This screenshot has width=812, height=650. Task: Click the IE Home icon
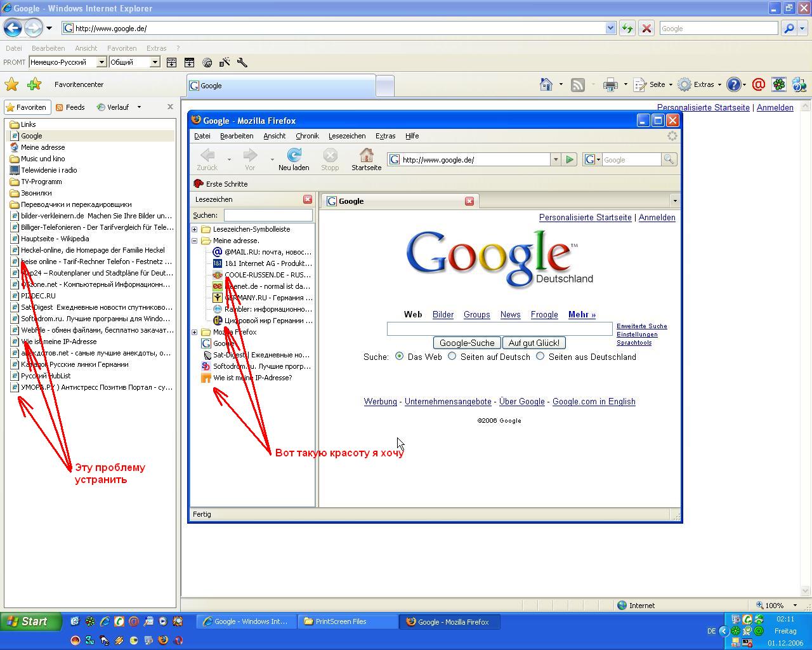(x=546, y=84)
